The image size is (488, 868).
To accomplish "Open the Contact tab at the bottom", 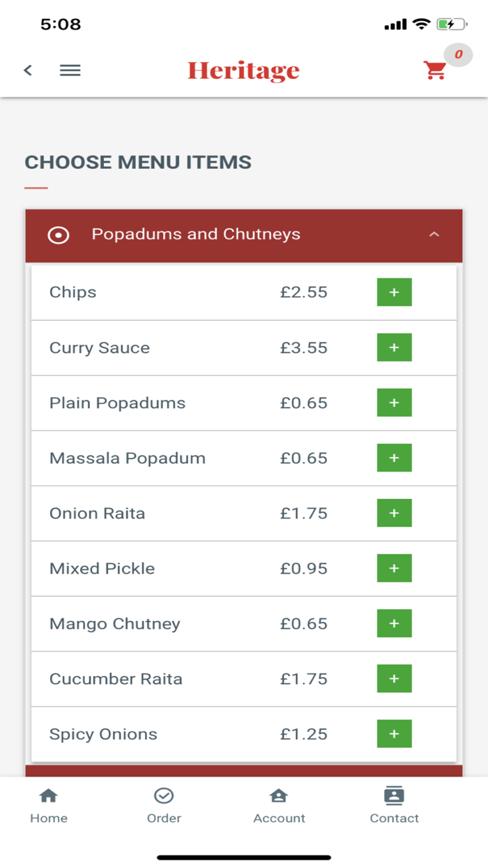I will tap(394, 804).
